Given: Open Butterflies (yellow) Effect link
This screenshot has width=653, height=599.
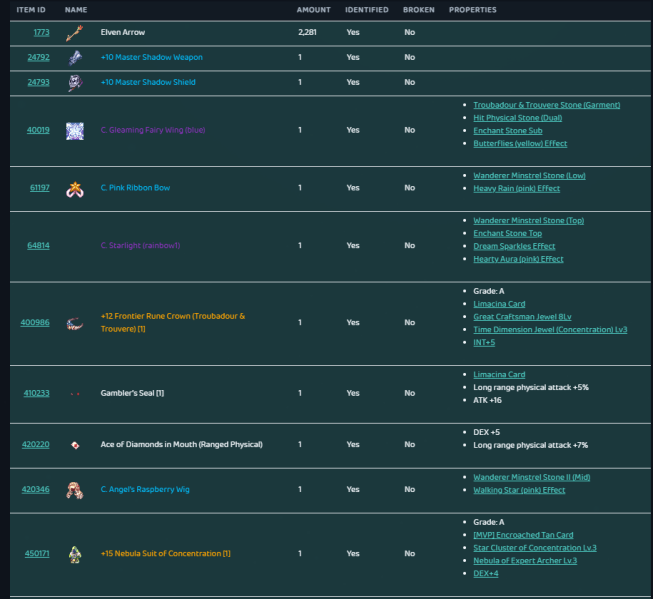Looking at the screenshot, I should (x=520, y=144).
